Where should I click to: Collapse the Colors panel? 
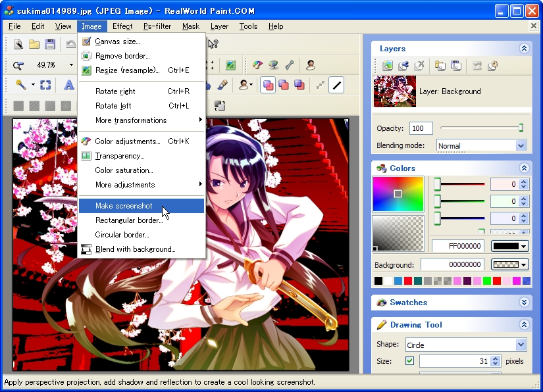pos(524,168)
